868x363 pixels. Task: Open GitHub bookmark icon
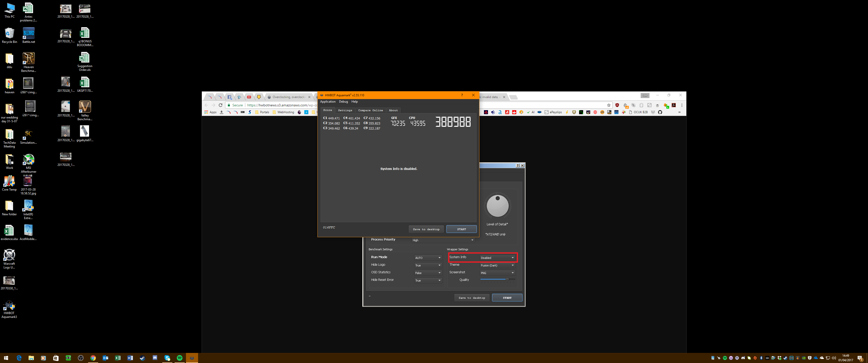pyautogui.click(x=660, y=112)
